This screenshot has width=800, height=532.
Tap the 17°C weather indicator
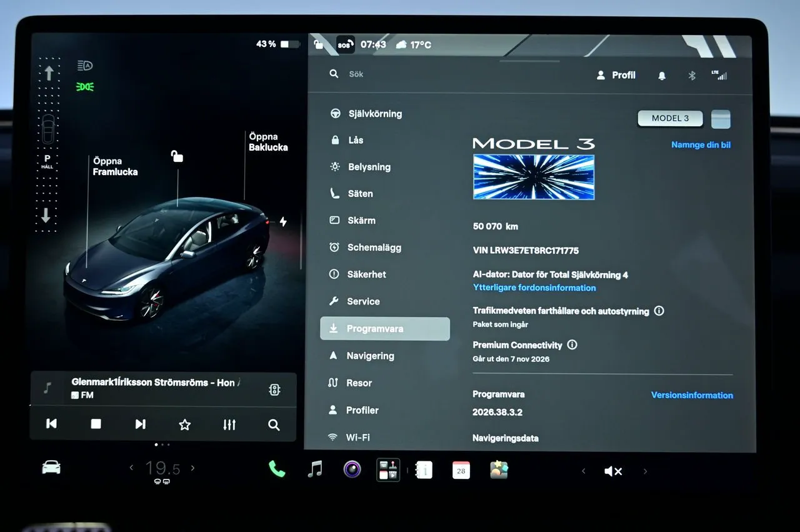[413, 45]
